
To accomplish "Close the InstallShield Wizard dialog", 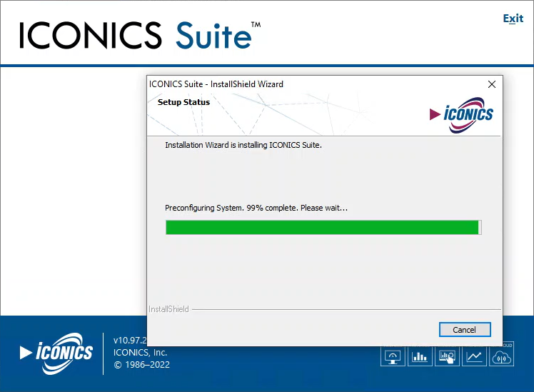I will [x=491, y=84].
